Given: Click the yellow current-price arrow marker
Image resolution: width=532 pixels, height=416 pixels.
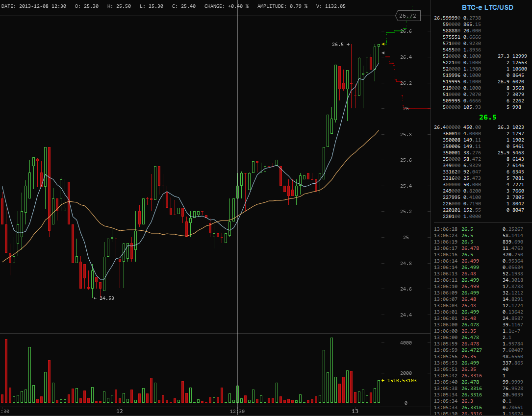Looking at the screenshot, I should pos(383,45).
